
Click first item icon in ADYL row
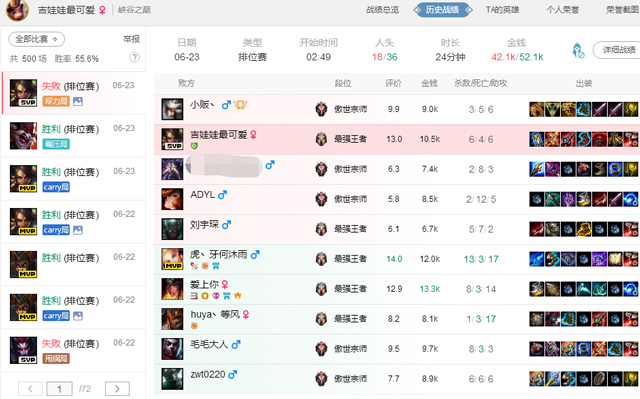click(537, 199)
